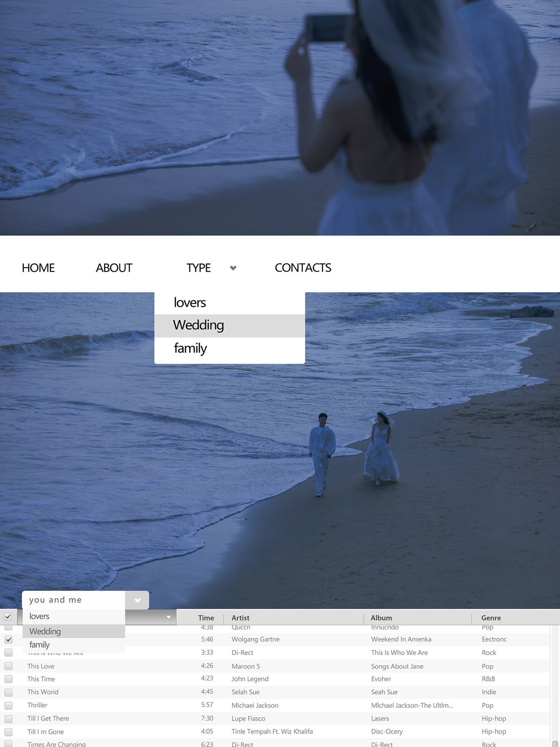This screenshot has width=560, height=747.
Task: Click genre 'Eectronc'
Action: pos(494,639)
